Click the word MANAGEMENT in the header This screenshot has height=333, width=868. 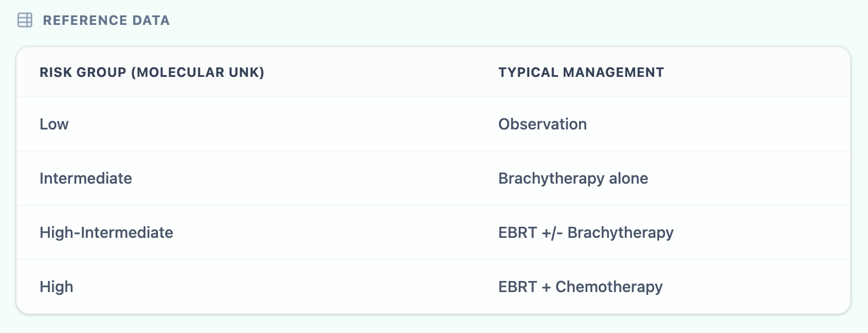[x=613, y=72]
